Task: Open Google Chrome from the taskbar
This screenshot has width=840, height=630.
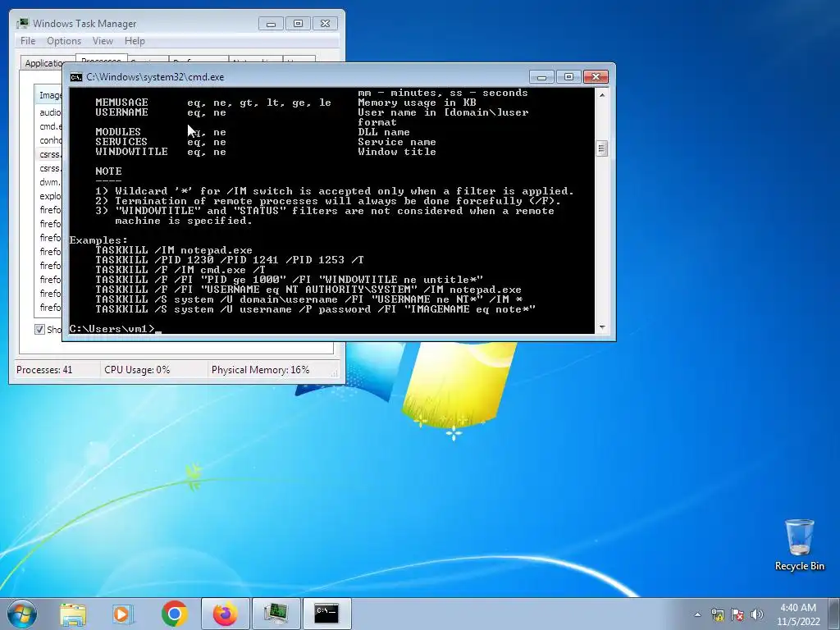Action: click(174, 614)
